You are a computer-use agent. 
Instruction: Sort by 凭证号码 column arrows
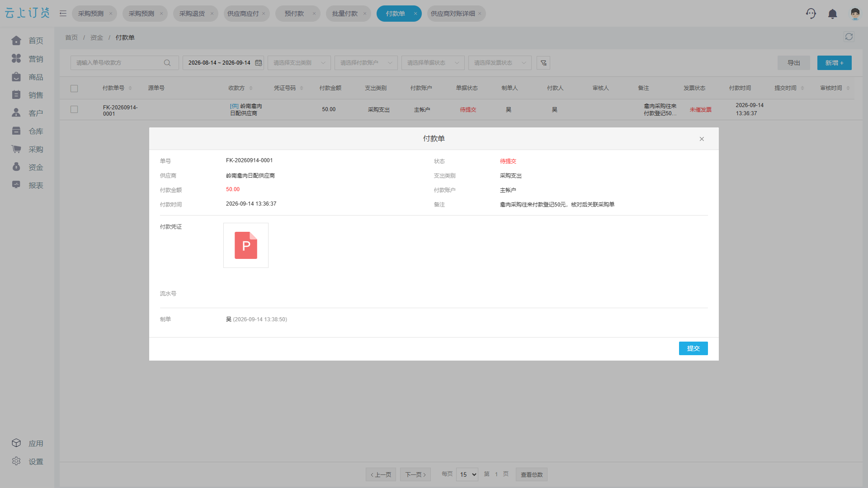[302, 88]
